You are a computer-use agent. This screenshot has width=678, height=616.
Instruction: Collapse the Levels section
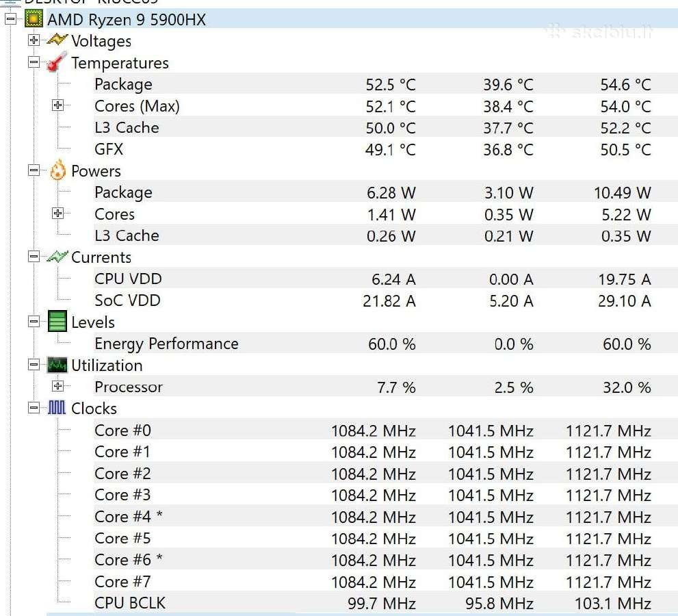(x=34, y=322)
